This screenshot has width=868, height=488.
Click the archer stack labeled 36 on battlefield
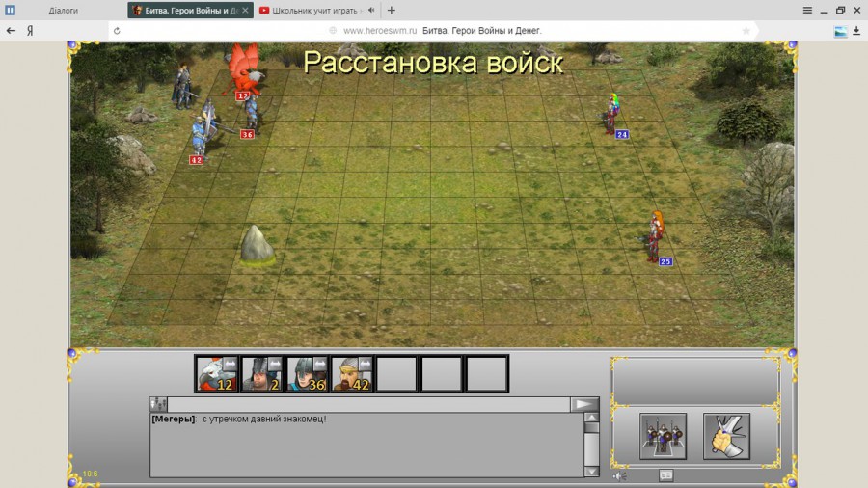click(252, 116)
